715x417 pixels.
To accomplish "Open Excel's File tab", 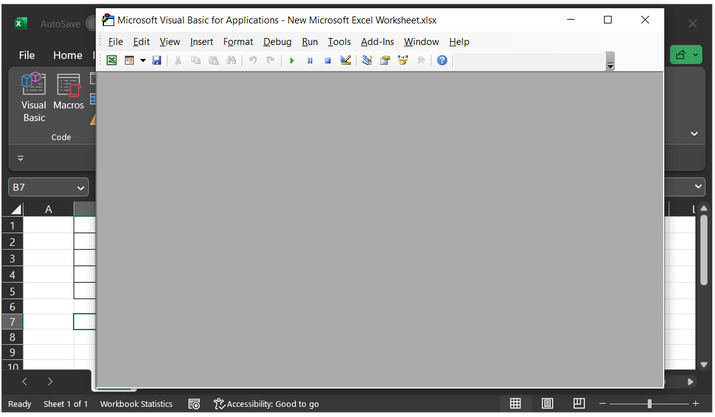I will (x=26, y=55).
